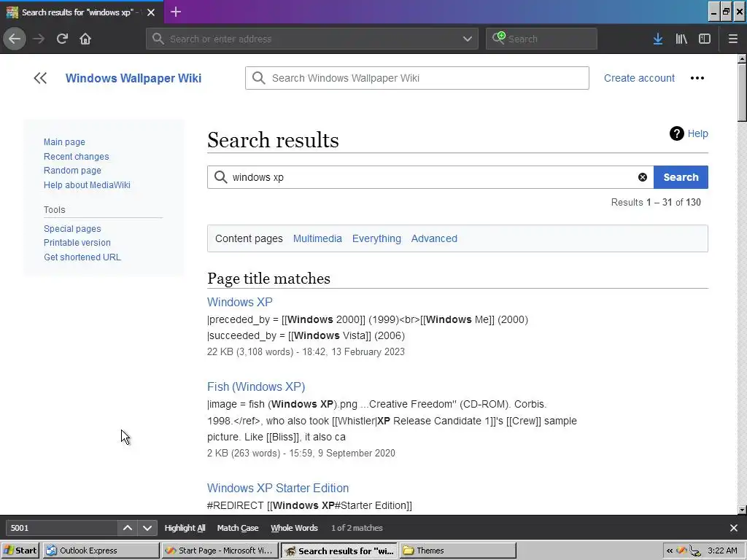Reload the current page
This screenshot has width=747, height=560.
click(x=62, y=39)
